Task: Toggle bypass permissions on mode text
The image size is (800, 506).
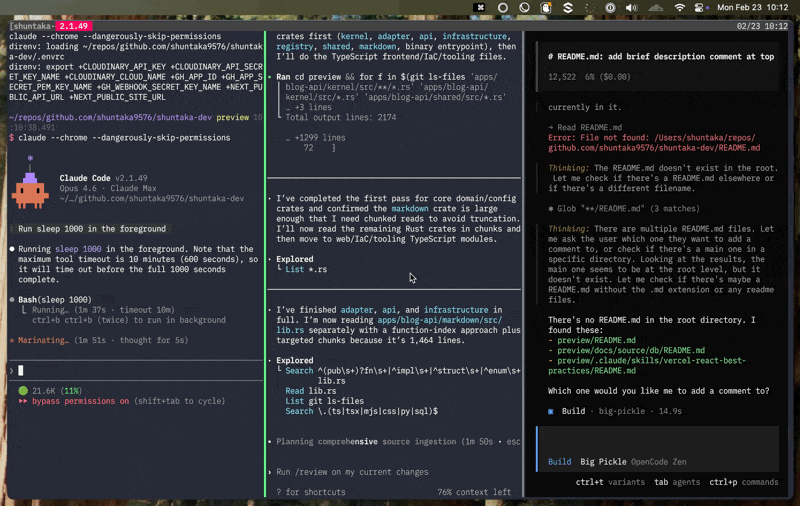Action: 81,401
